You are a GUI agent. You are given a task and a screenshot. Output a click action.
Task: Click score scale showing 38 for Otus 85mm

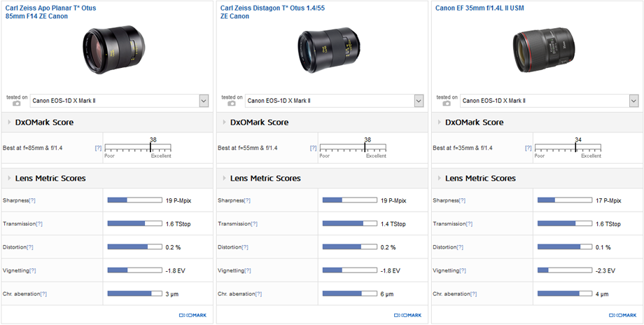(x=138, y=148)
